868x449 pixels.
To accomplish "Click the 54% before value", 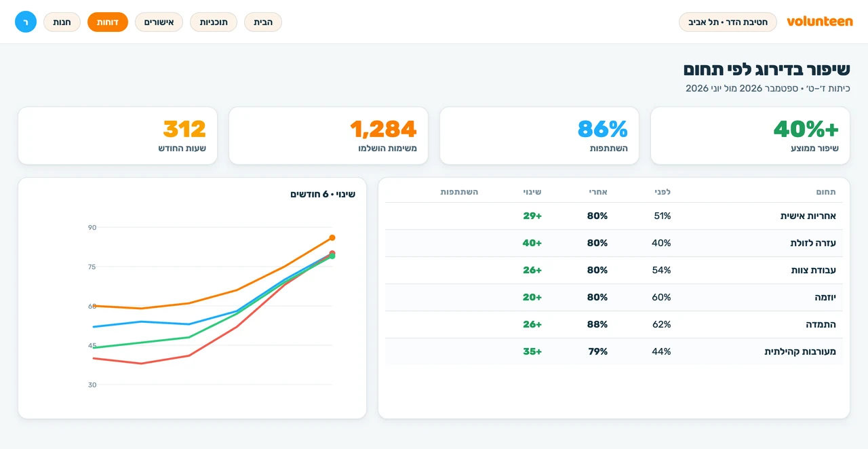I will pyautogui.click(x=661, y=270).
